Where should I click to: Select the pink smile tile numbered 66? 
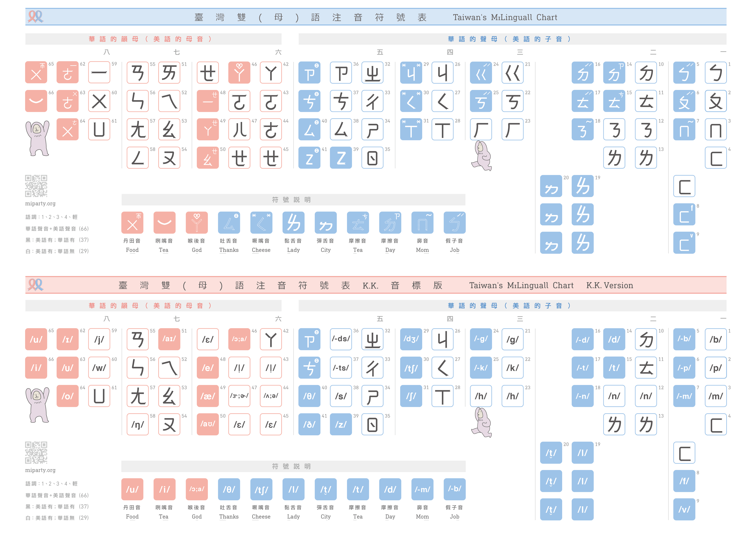[36, 101]
